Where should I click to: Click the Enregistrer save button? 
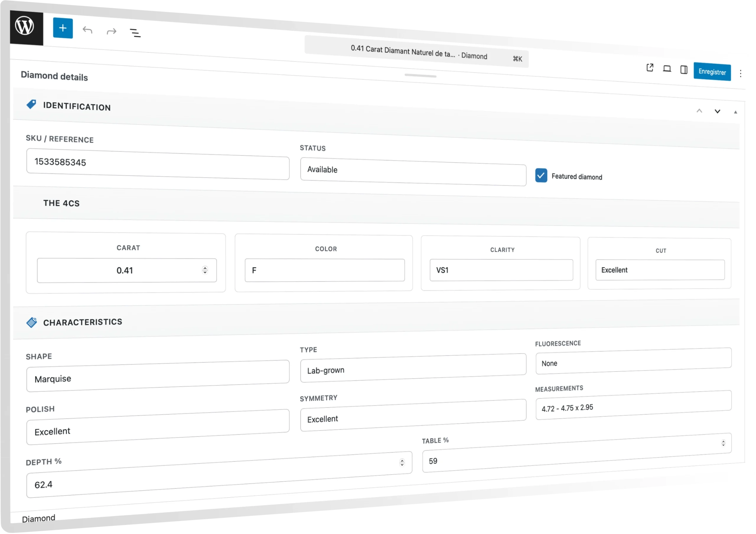tap(712, 72)
